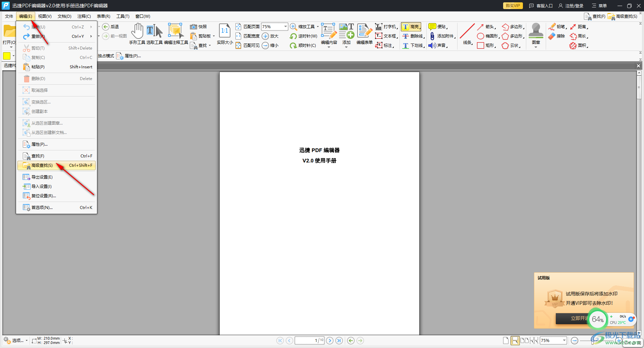Select the distance measuring tool (距离)
Viewport: 644px width, 348px height.
(579, 26)
